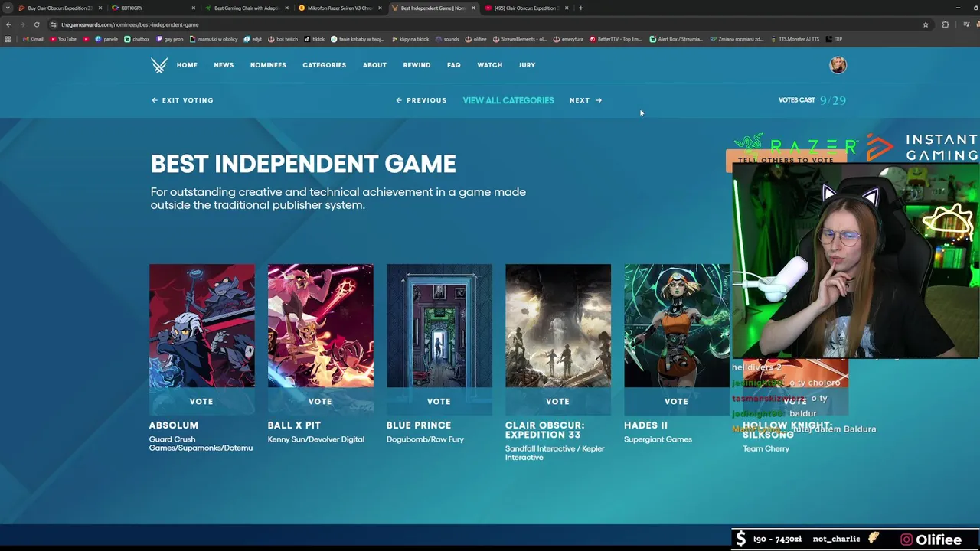
Task: Open the ABOUT menu item
Action: tap(374, 65)
